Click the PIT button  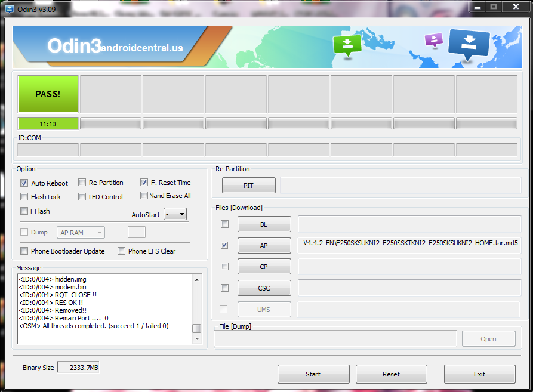249,186
